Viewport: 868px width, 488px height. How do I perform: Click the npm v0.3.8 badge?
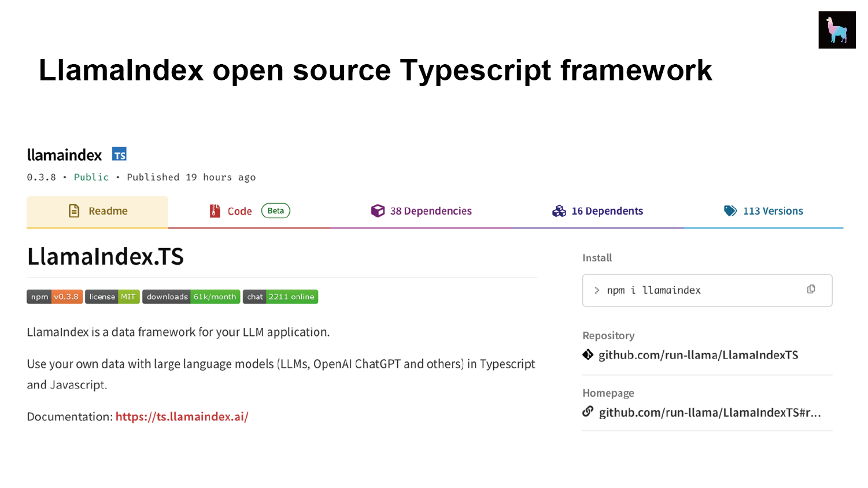[x=54, y=297]
